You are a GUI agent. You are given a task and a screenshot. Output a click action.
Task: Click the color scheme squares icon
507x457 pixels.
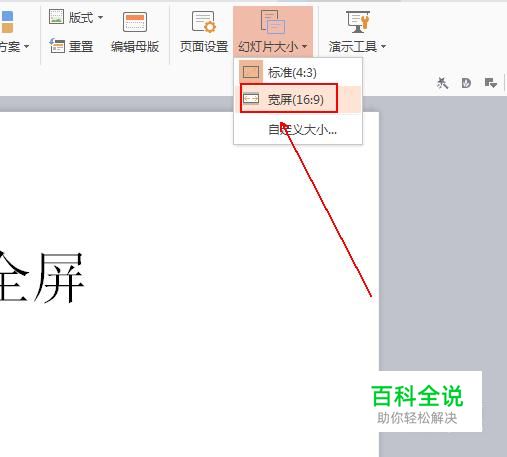coord(7,22)
